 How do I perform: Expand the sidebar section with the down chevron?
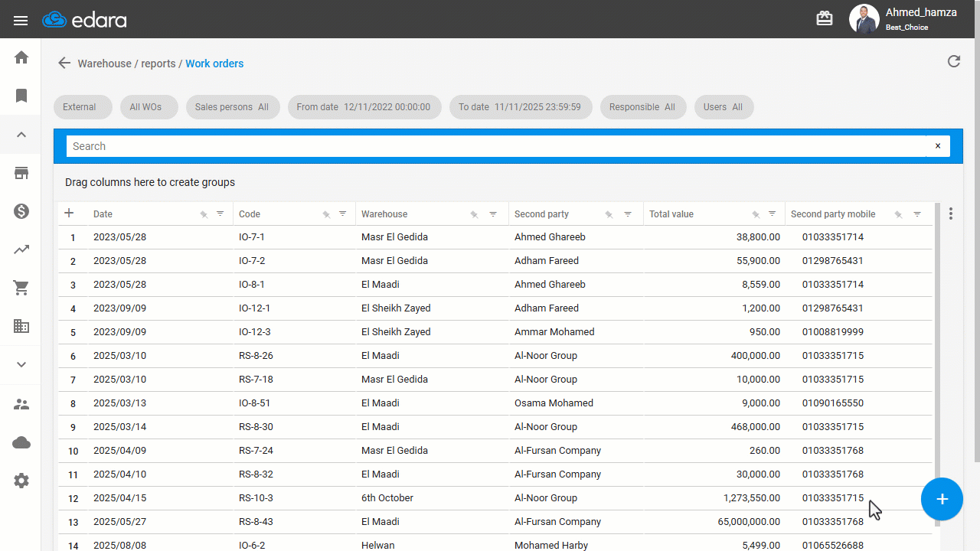click(21, 364)
